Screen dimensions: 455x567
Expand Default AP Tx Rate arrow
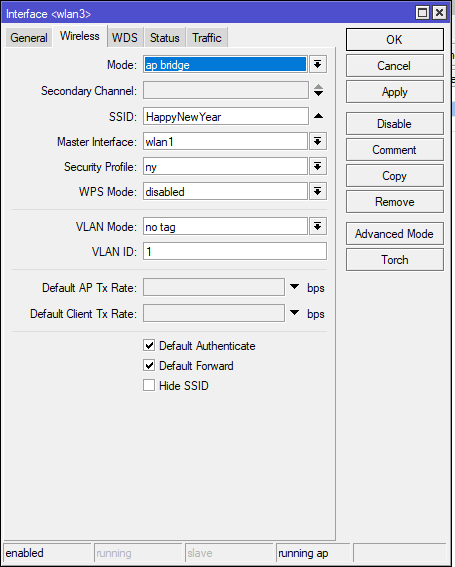pos(295,287)
